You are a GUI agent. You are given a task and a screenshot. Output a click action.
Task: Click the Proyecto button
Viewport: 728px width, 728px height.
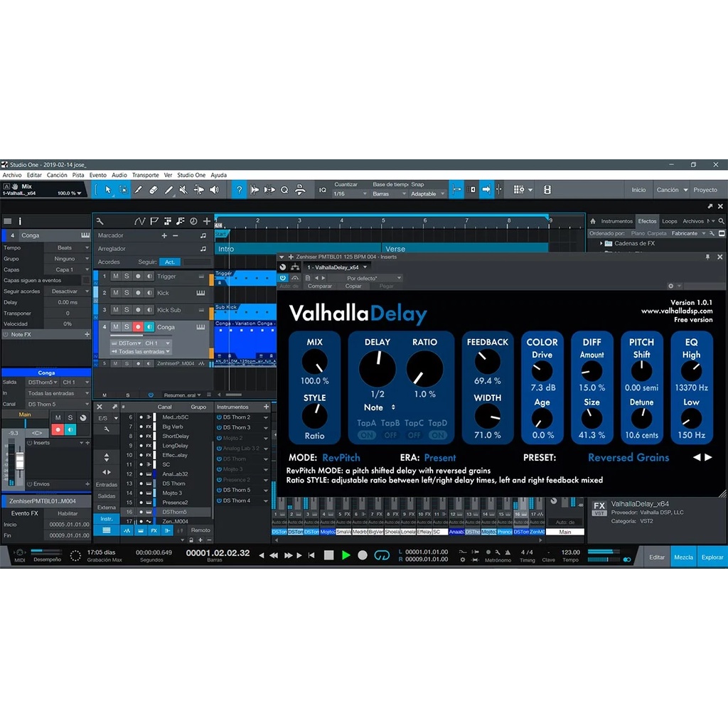pyautogui.click(x=705, y=189)
